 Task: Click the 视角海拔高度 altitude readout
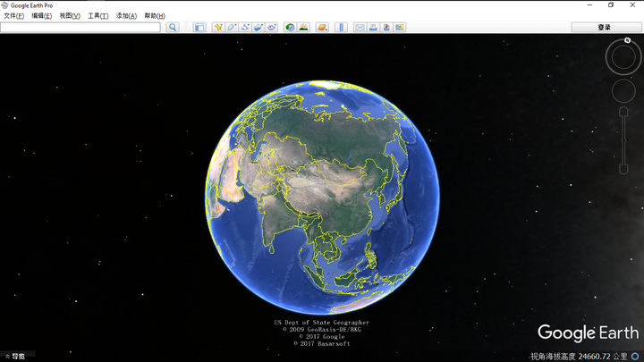tap(579, 357)
